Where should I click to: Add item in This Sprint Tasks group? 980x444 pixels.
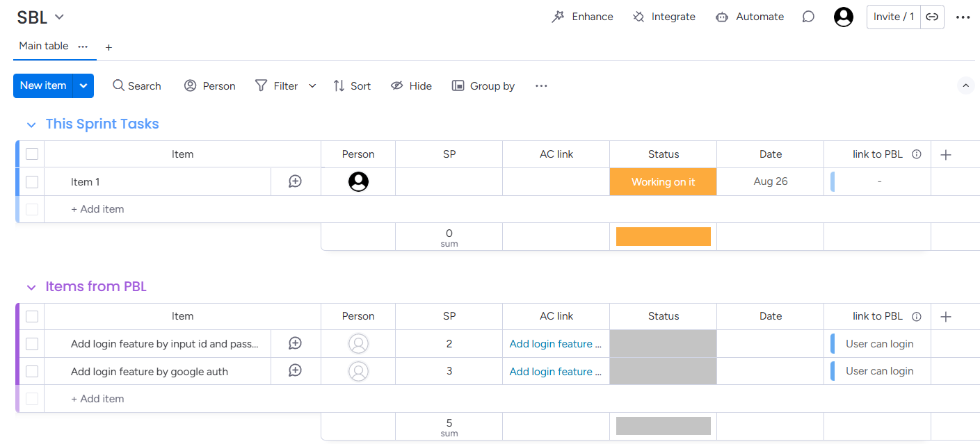click(97, 209)
